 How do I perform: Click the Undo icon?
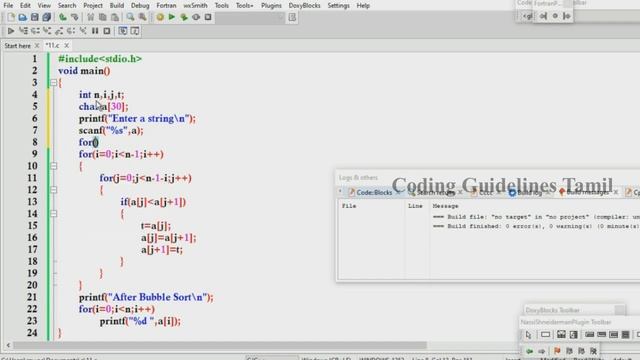(63, 17)
